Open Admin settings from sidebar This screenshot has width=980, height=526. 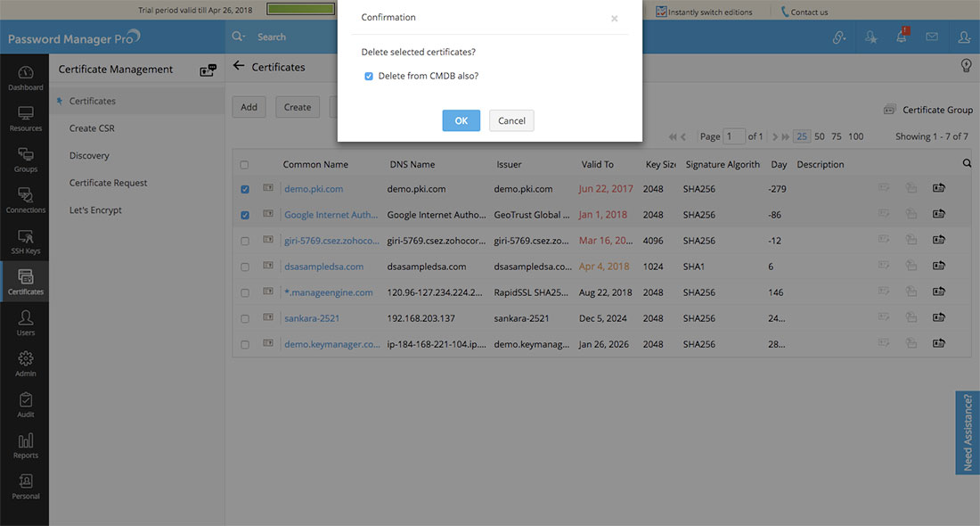25,364
